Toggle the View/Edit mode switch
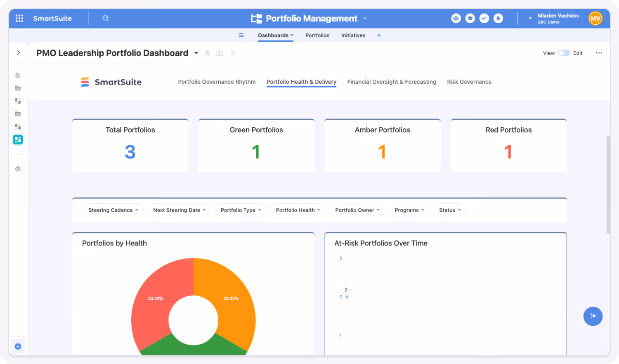The height and width of the screenshot is (364, 619). pyautogui.click(x=564, y=53)
